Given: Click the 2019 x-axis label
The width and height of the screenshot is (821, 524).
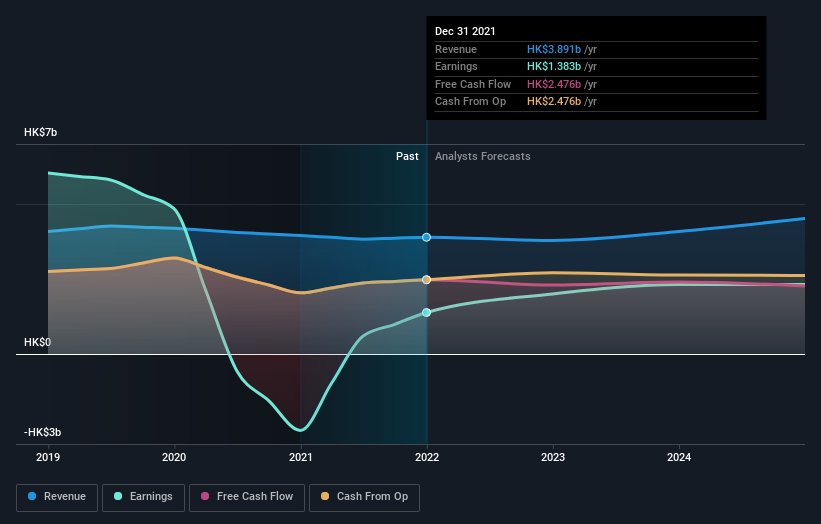Looking at the screenshot, I should pos(48,457).
